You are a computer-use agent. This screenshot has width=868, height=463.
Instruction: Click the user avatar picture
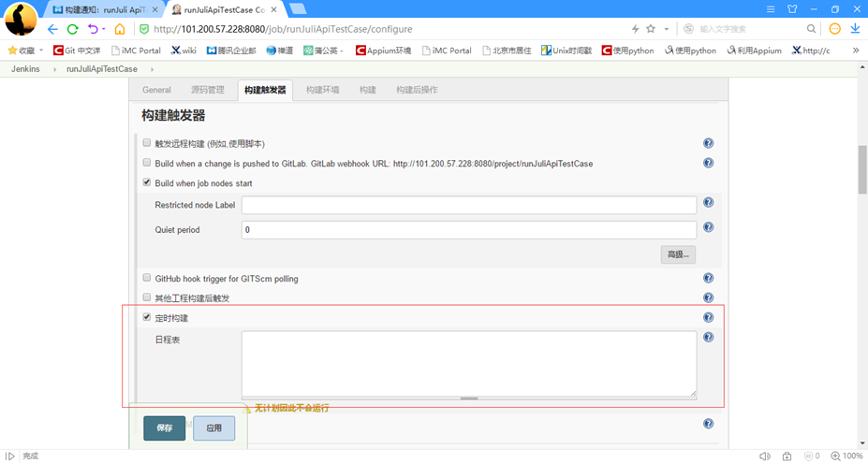[21, 20]
